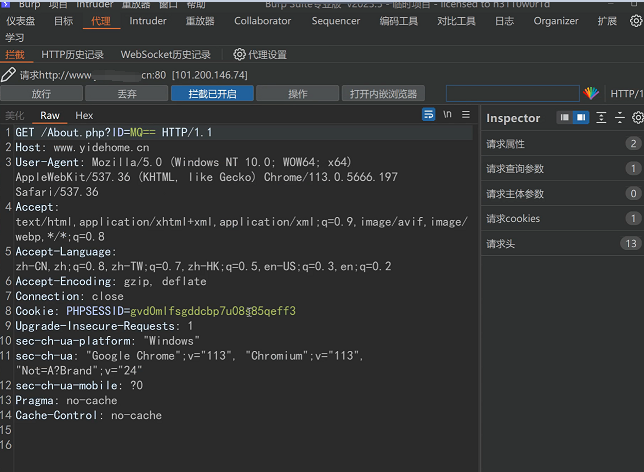Click the pencil edit-target icon
The width and height of the screenshot is (644, 472).
pos(8,75)
